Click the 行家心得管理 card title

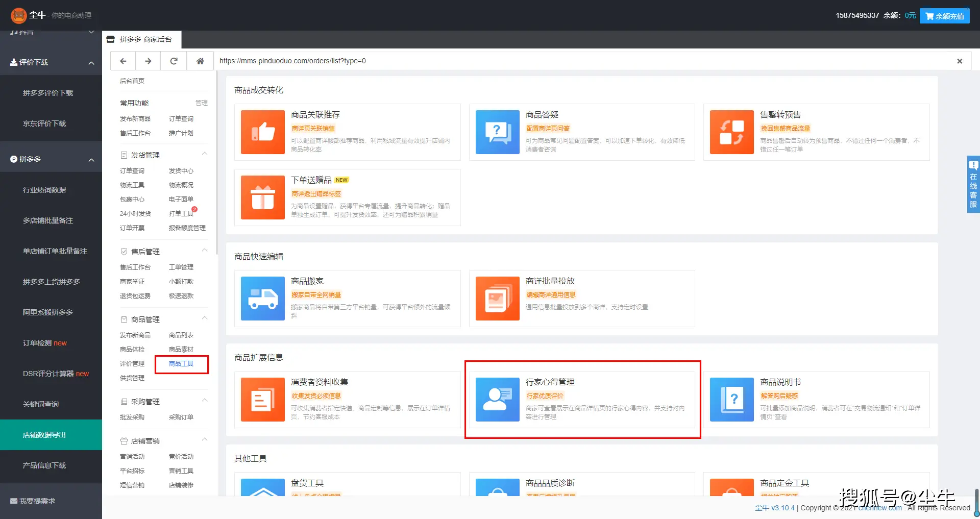[x=550, y=382]
